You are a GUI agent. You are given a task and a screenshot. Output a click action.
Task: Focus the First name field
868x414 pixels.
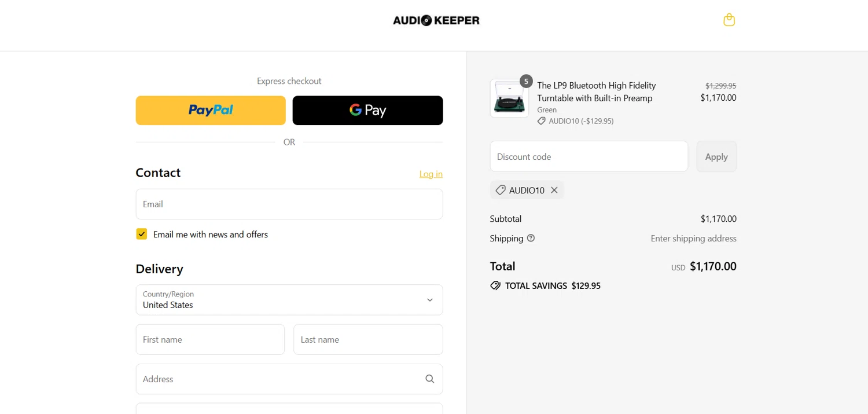pyautogui.click(x=210, y=339)
